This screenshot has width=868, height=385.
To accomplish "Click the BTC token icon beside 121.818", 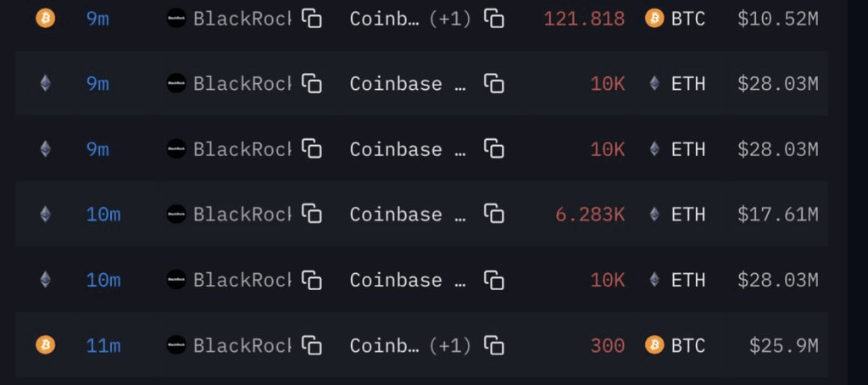I will [x=654, y=18].
